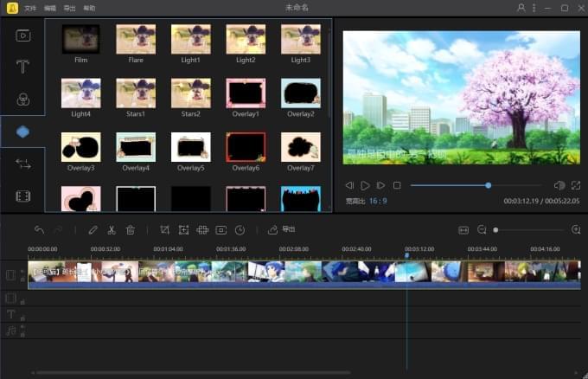
Task: Open the 帮助 (Help) menu
Action: coord(89,8)
